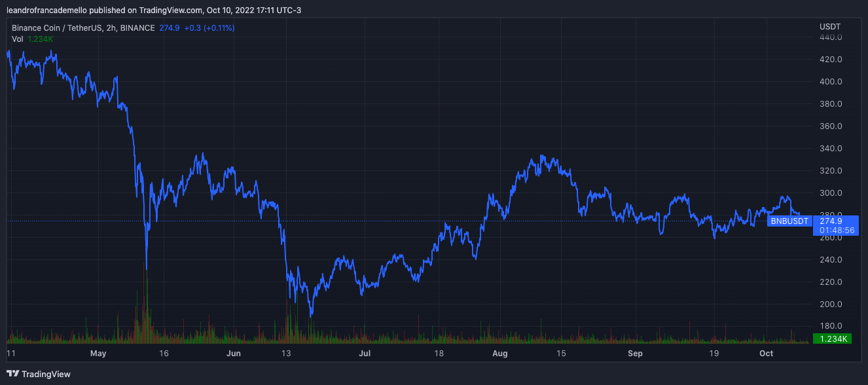Viewport: 868px width, 385px height.
Task: Click the 380.0 price axis label
Action: click(830, 104)
